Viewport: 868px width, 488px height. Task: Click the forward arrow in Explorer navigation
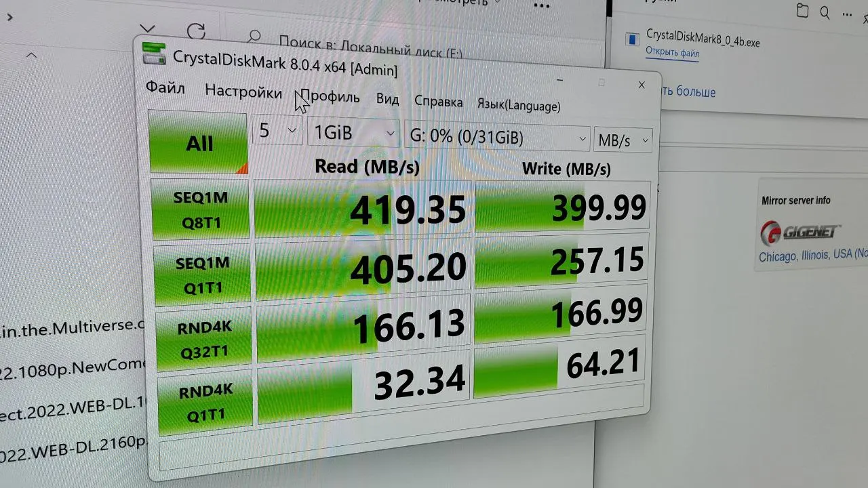(x=9, y=17)
